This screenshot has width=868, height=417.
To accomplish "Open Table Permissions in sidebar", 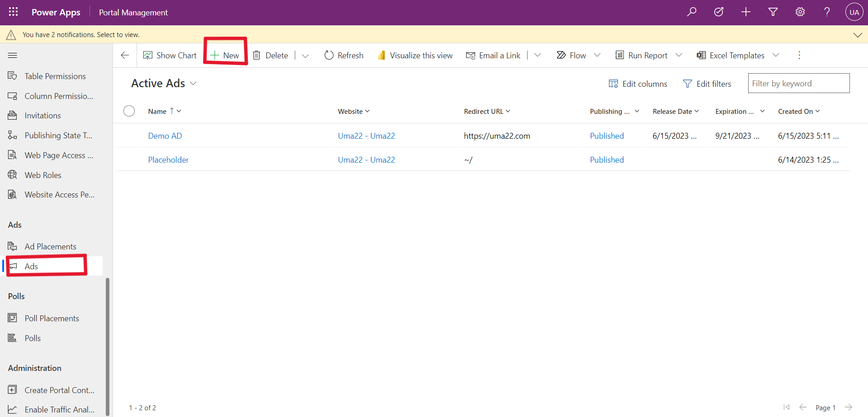I will (52, 76).
